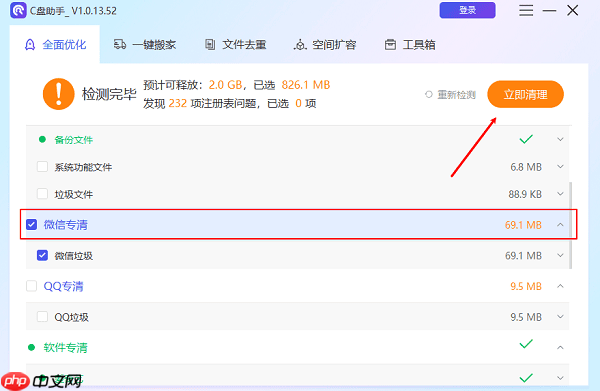
Task: Select the 软件专清 category label
Action: coord(65,347)
